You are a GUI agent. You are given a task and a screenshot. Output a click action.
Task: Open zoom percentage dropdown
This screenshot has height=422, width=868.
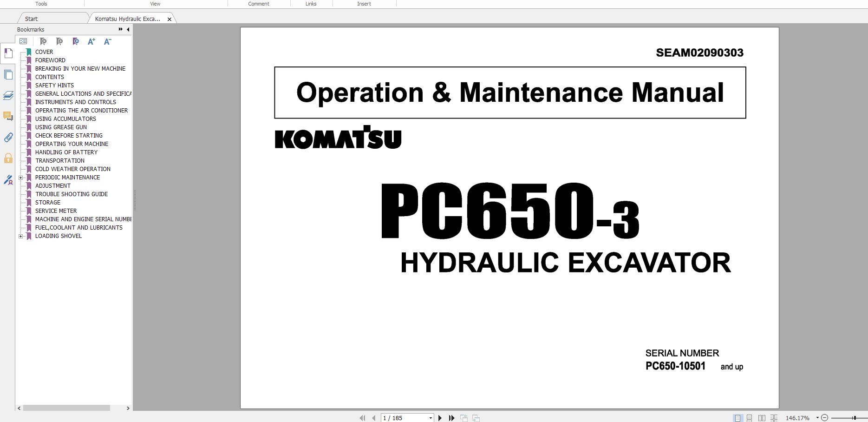pos(817,418)
